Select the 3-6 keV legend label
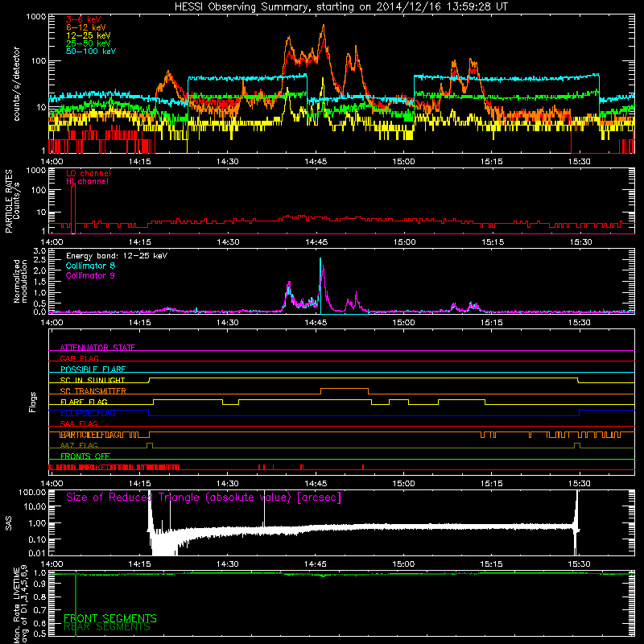Image resolution: width=644 pixels, height=644 pixels. pyautogui.click(x=84, y=19)
